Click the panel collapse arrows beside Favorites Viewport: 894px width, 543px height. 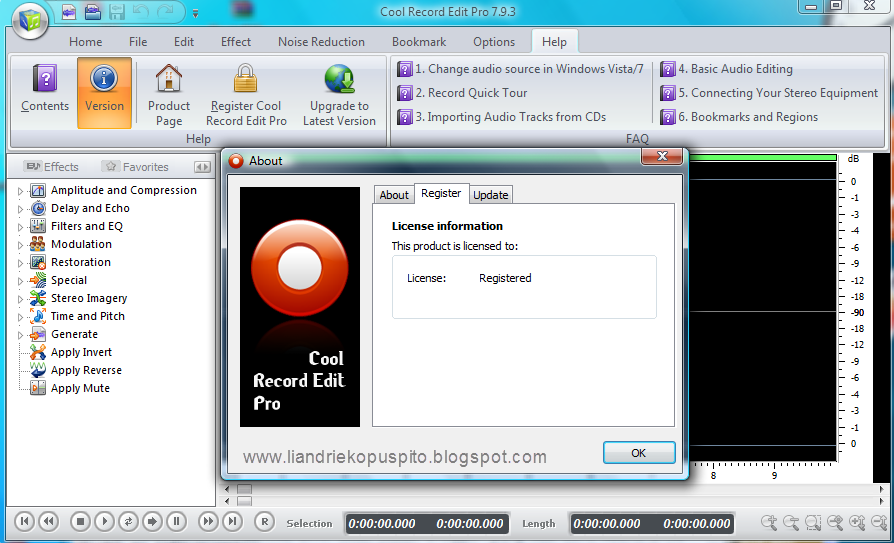click(202, 167)
